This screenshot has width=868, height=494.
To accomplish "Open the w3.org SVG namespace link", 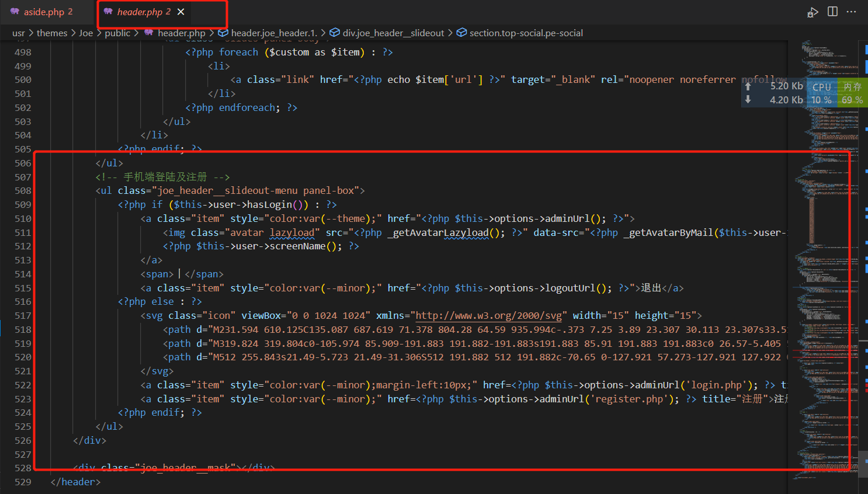I will click(491, 315).
